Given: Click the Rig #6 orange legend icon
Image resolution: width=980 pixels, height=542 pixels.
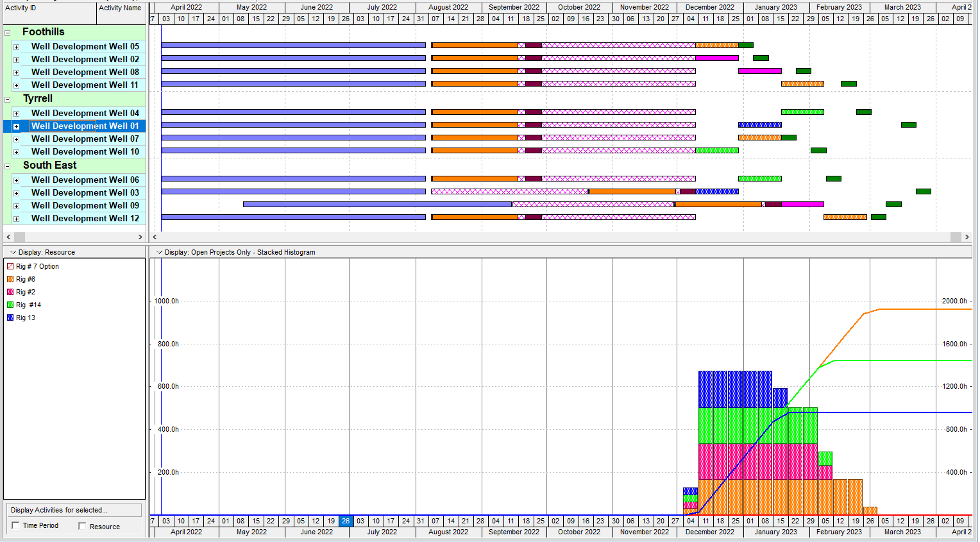Looking at the screenshot, I should [10, 279].
